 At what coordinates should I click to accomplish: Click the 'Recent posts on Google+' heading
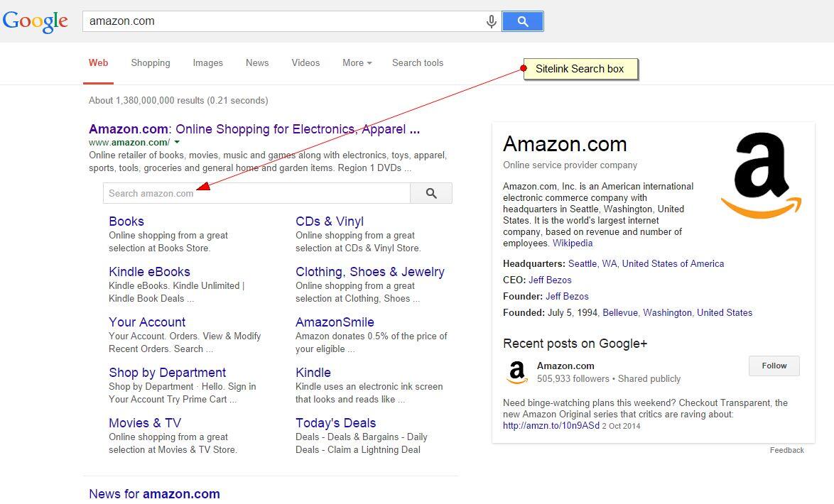click(575, 344)
